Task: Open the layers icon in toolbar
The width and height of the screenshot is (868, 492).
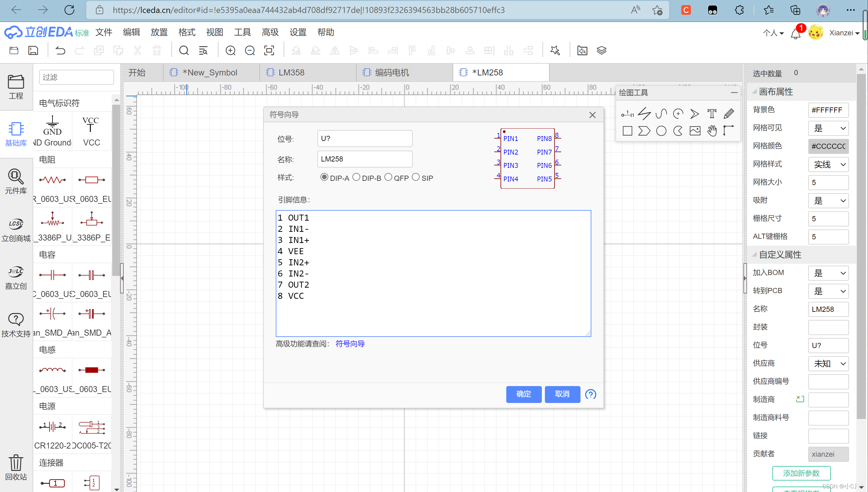Action: [x=601, y=51]
